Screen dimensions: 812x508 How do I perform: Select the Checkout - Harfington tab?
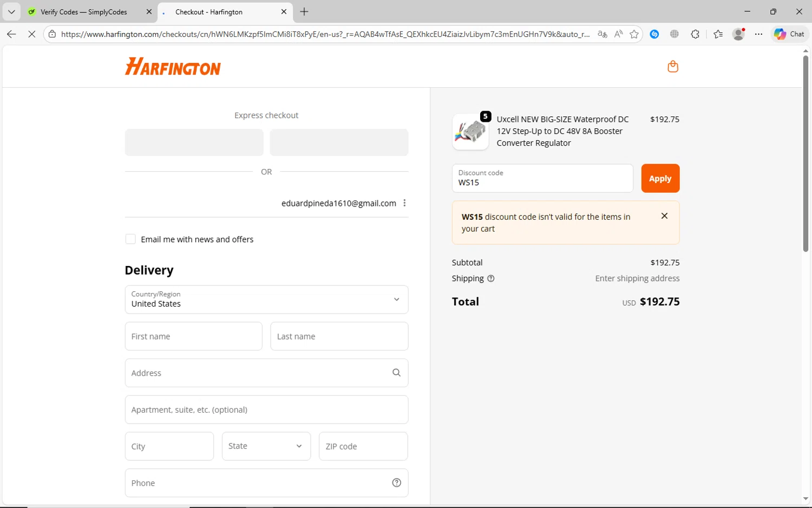(x=209, y=11)
